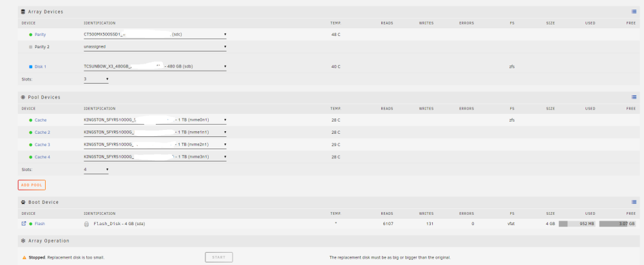This screenshot has height=265, width=644.
Task: Click the Boot Device paw icon
Action: click(23, 202)
